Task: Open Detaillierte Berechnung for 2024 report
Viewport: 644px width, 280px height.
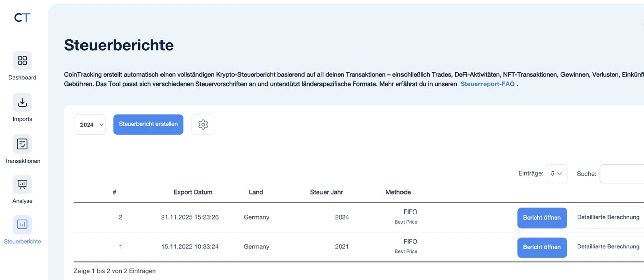Action: [608, 218]
